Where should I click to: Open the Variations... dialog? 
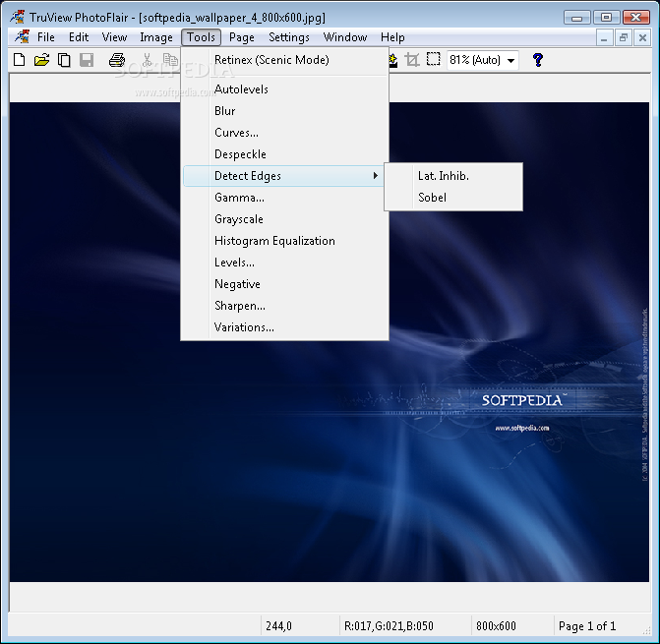pyautogui.click(x=285, y=326)
